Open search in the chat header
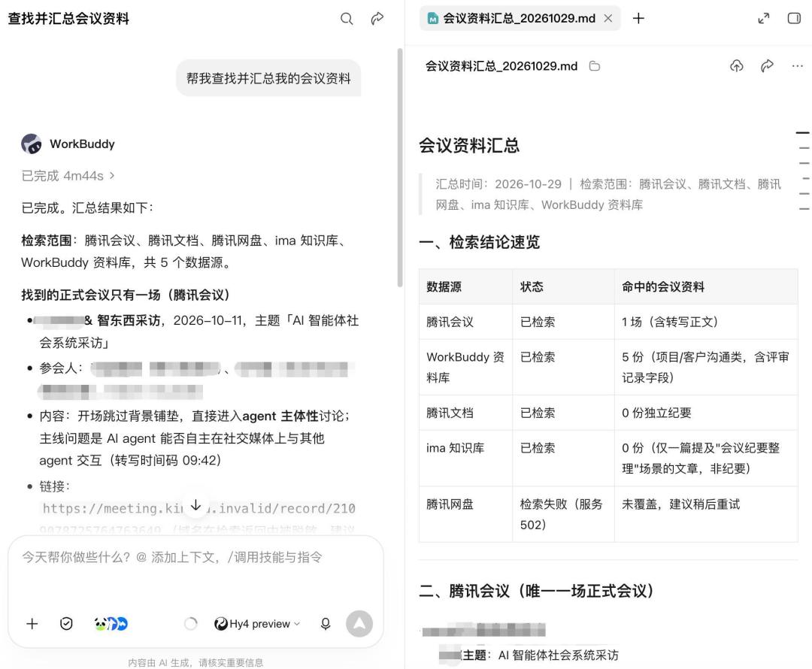Image resolution: width=812 pixels, height=669 pixels. pyautogui.click(x=347, y=19)
